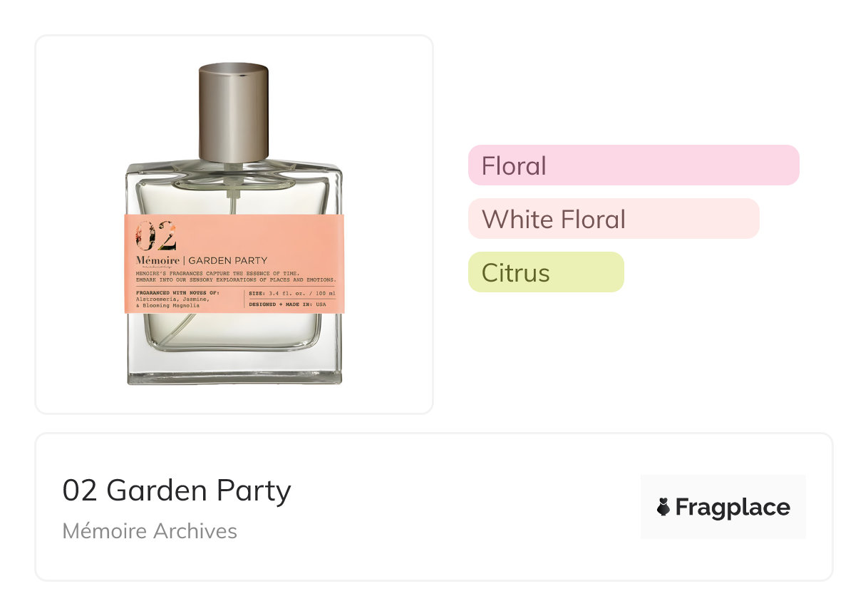
Task: Open the Mémoire Archives brand link
Action: [x=150, y=531]
